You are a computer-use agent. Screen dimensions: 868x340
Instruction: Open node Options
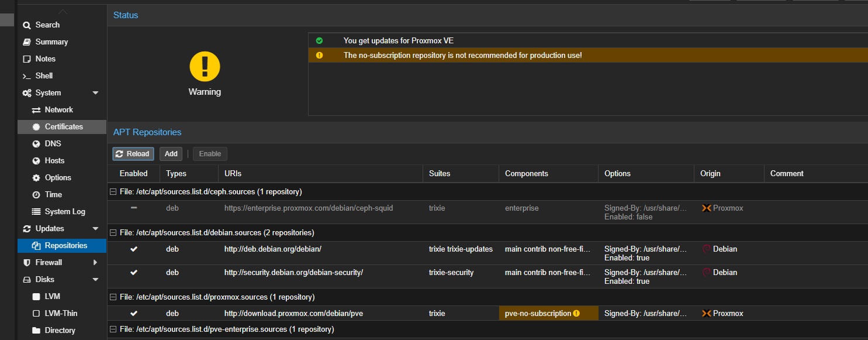tap(62, 178)
